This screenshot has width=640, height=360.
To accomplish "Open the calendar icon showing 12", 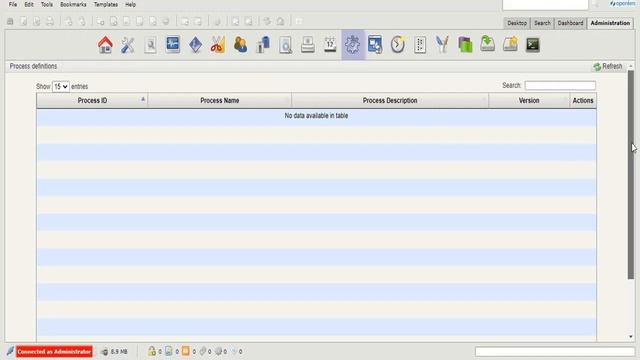I will point(330,45).
